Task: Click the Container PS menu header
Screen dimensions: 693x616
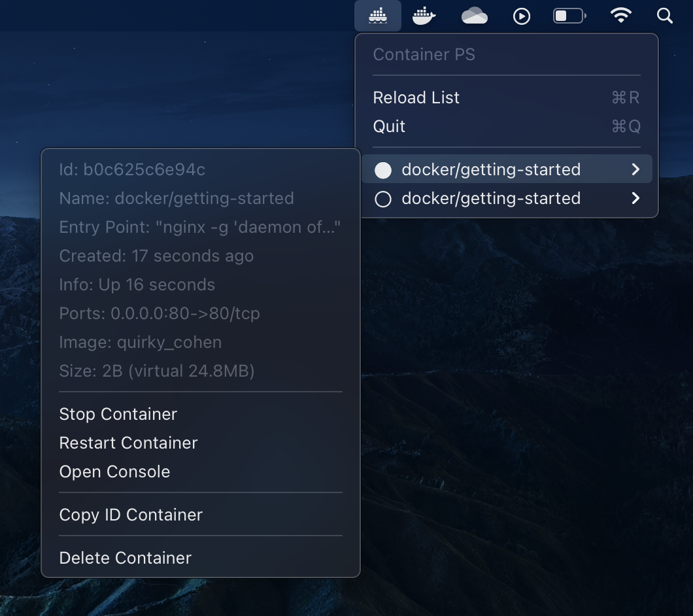Action: tap(507, 54)
